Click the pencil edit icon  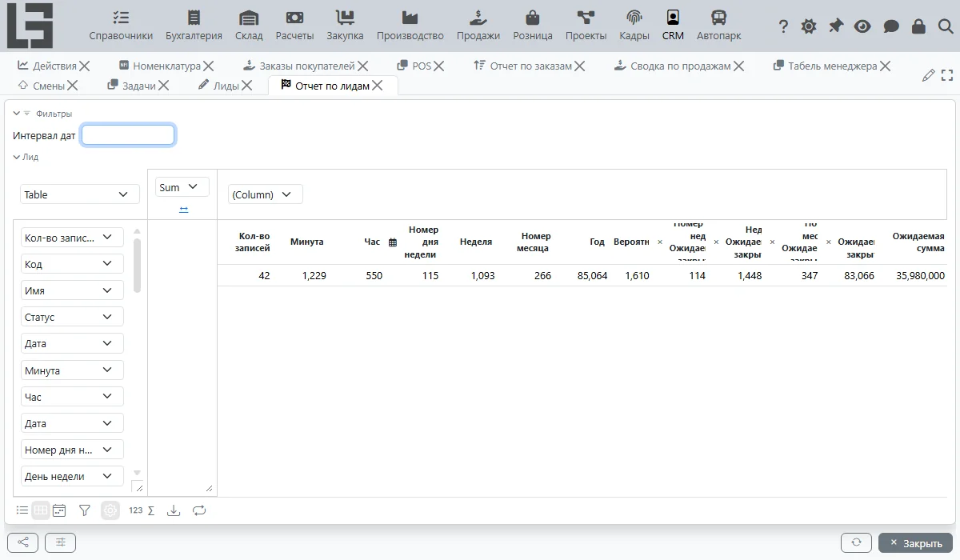pos(928,75)
